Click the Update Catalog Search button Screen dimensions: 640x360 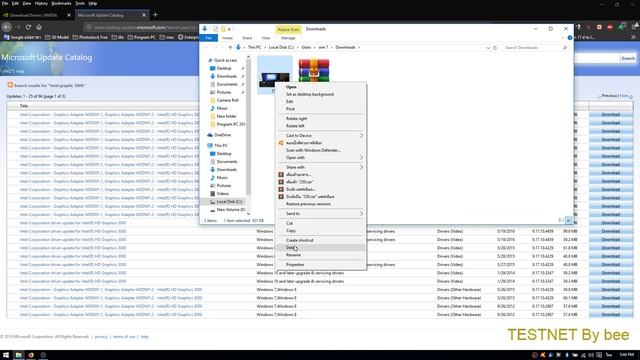(628, 58)
